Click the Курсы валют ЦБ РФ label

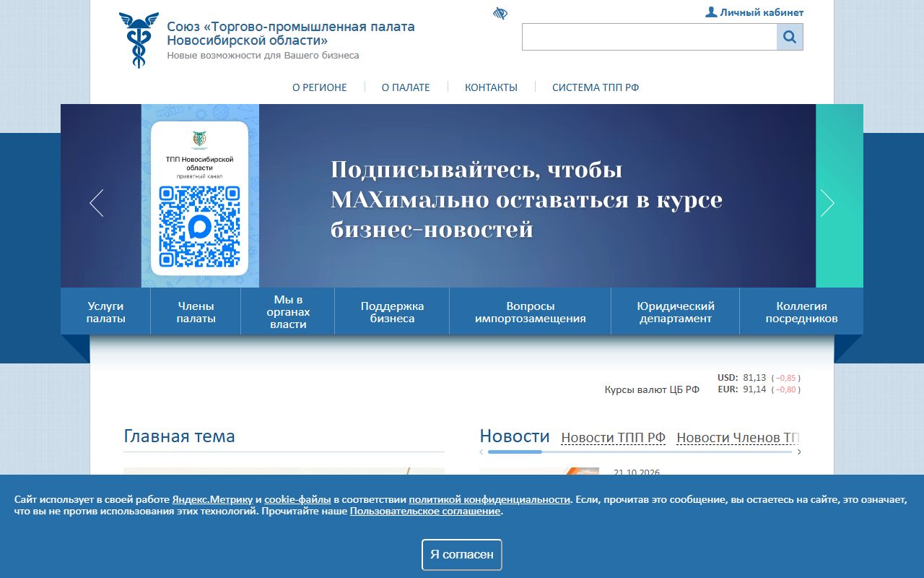(x=652, y=389)
